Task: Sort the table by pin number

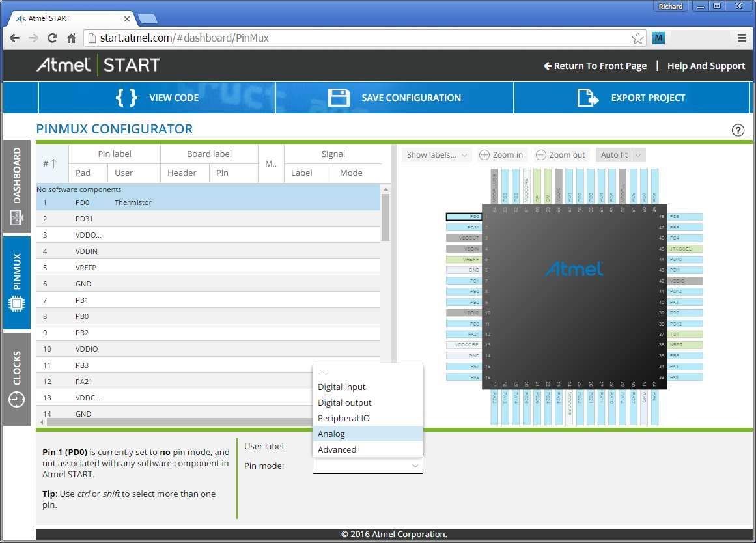Action: 51,163
